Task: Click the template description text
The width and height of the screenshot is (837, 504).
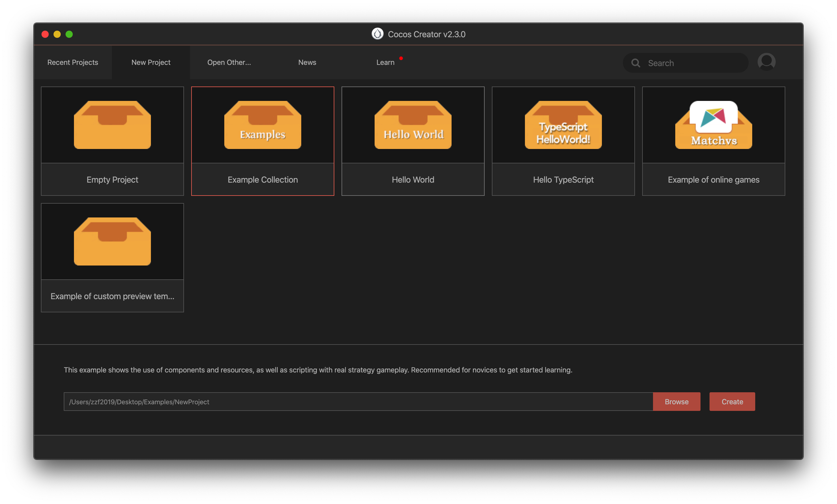Action: pos(318,370)
